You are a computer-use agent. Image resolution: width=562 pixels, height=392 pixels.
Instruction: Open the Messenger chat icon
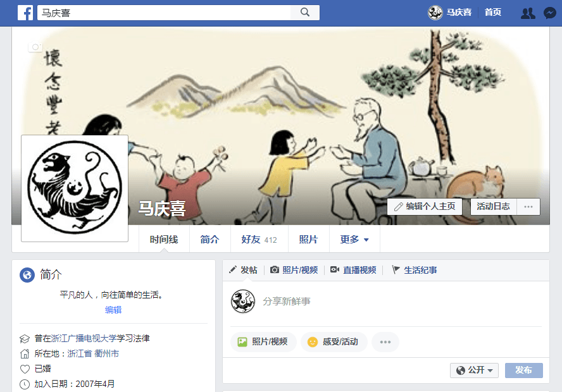(x=550, y=13)
